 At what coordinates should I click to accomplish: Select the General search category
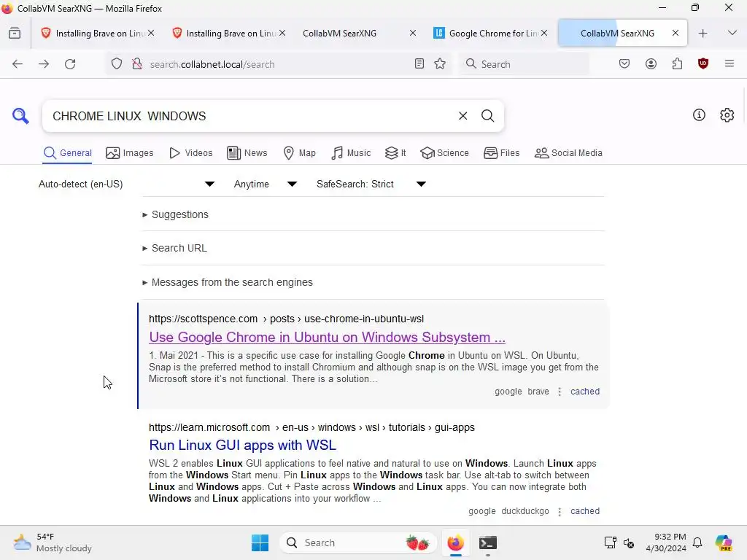tap(67, 153)
